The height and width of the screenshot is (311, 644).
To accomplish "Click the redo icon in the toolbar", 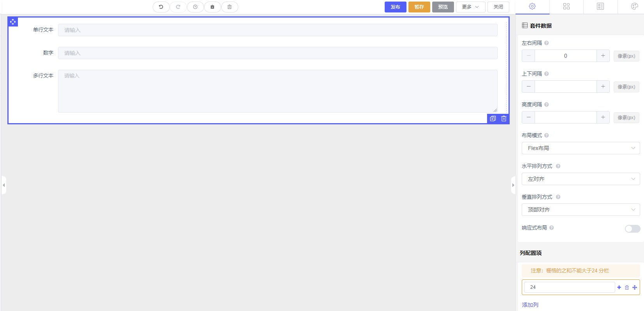I will point(178,7).
